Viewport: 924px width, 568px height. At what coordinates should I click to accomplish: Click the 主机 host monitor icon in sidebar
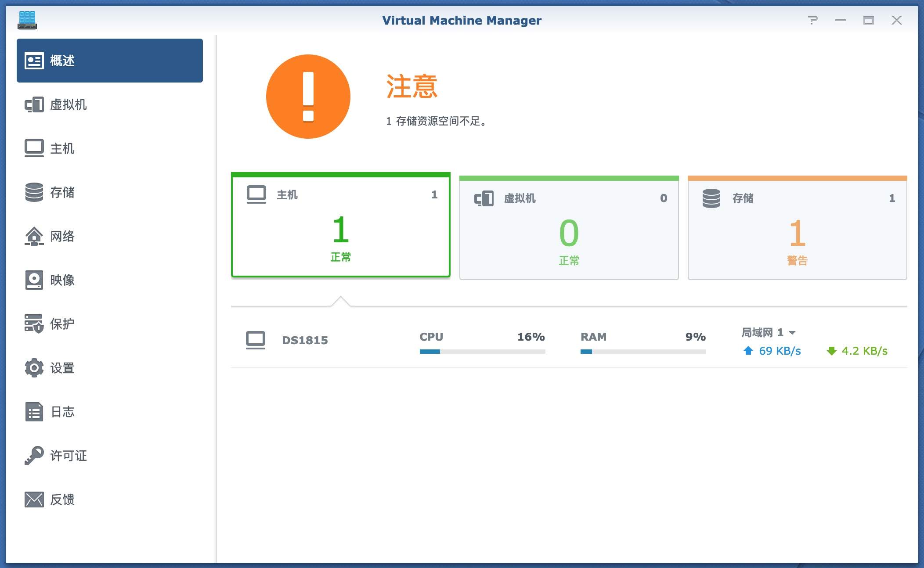34,148
